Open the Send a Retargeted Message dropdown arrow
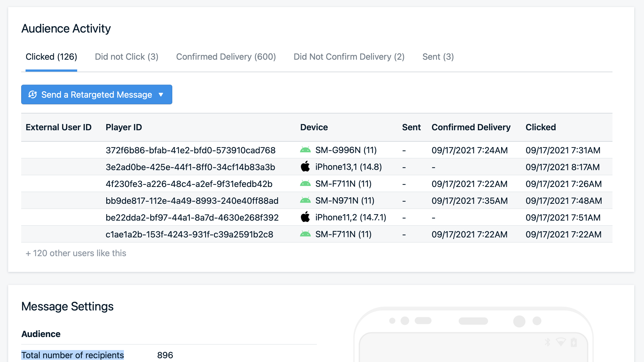The width and height of the screenshot is (644, 362). (161, 95)
